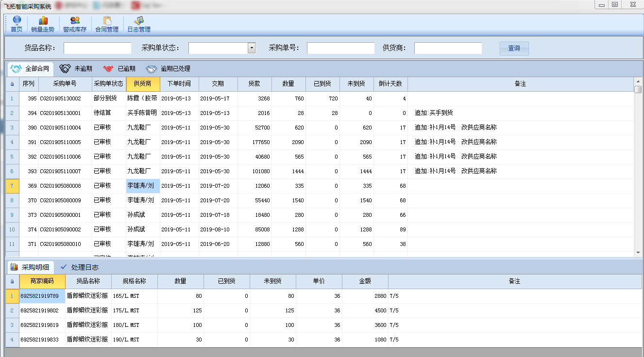Switch to the 全部合同 tab

pos(31,69)
